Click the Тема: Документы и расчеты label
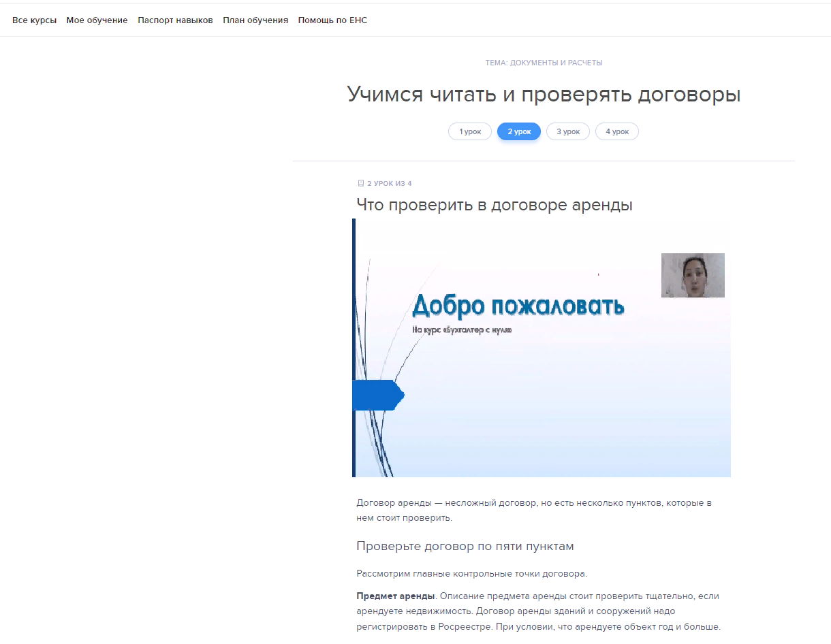Screen dimensions: 831x644 tap(543, 63)
